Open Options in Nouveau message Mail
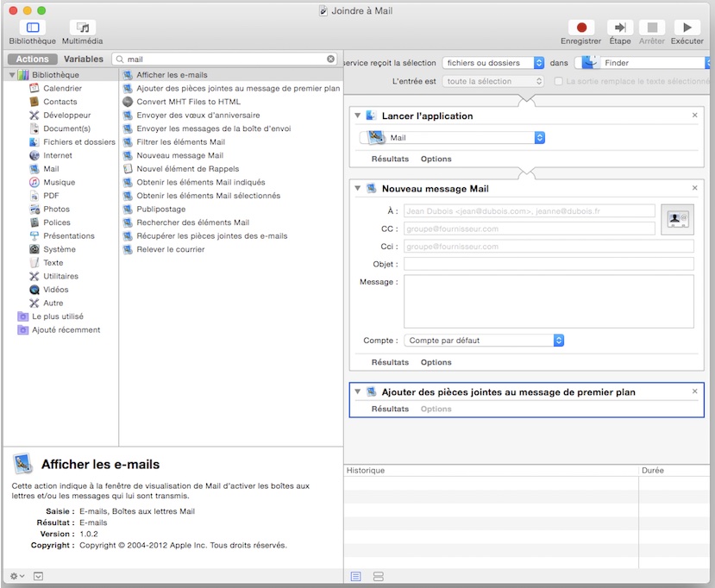The image size is (715, 588). click(436, 362)
